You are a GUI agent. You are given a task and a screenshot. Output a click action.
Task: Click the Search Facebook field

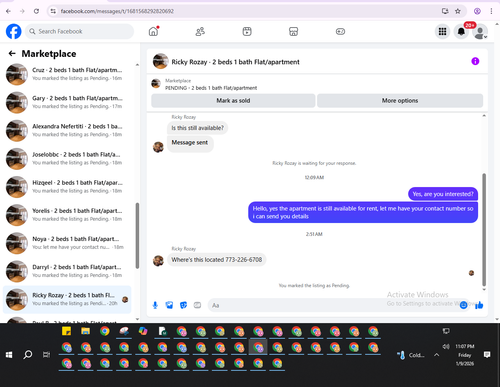tap(79, 31)
